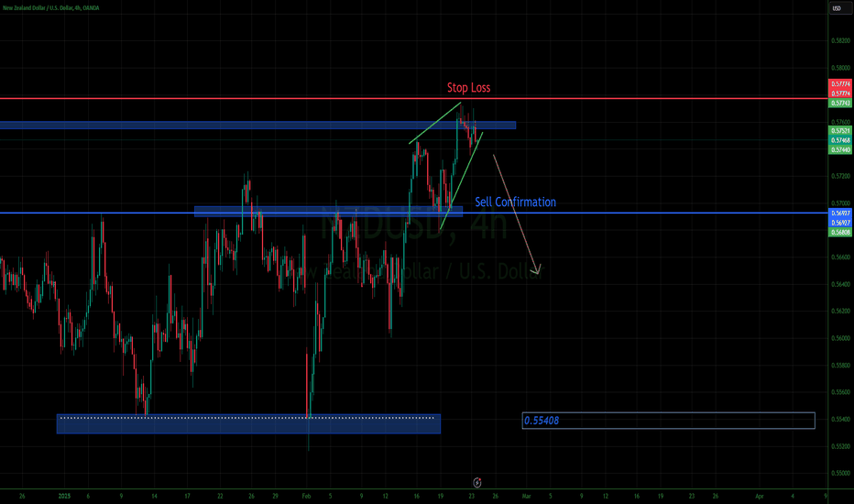
Task: Click the 0.55200 price axis value
Action: tap(840, 446)
